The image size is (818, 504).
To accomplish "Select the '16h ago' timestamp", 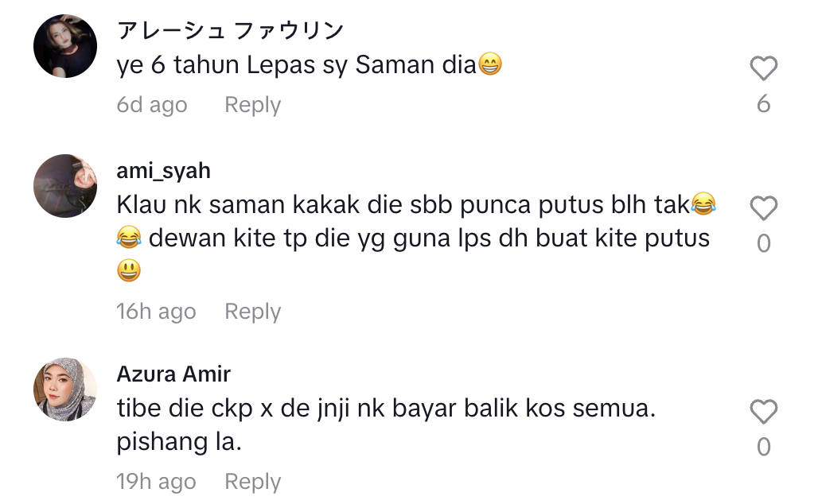I will [x=156, y=312].
